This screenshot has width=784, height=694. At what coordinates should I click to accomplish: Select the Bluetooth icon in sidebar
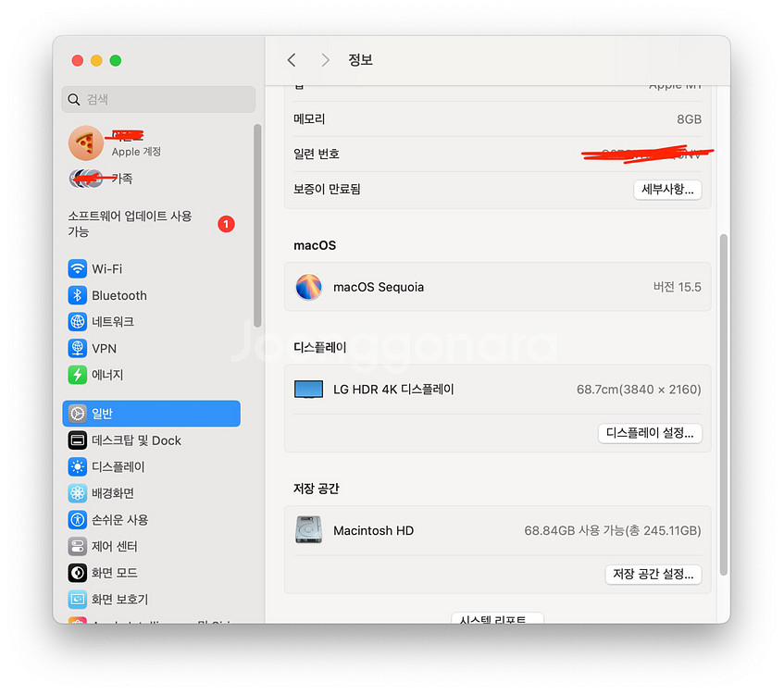click(x=77, y=295)
